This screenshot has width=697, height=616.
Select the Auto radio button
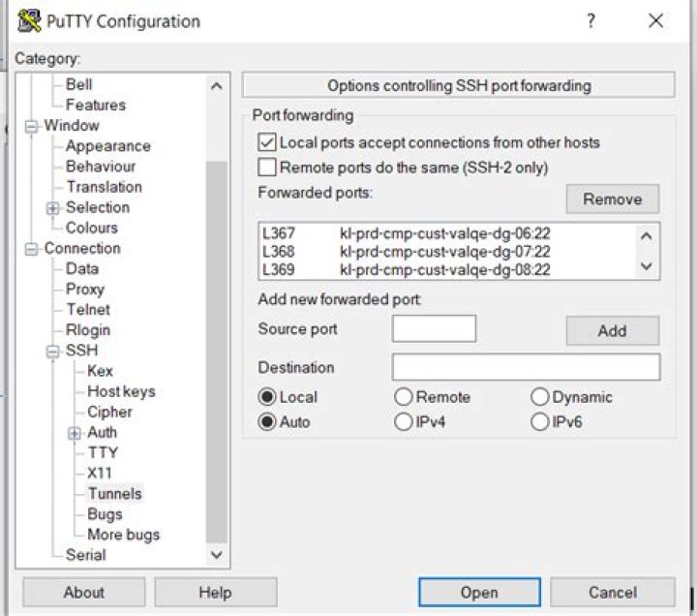click(x=267, y=421)
